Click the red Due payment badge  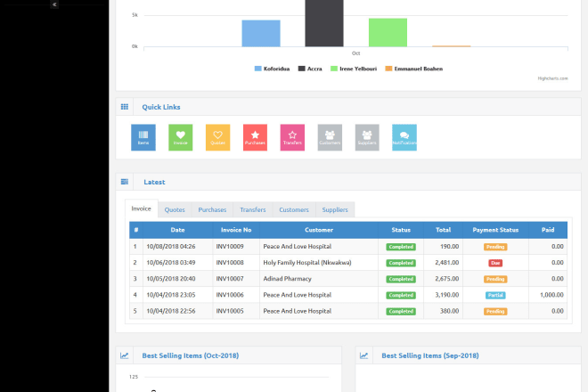coord(495,263)
